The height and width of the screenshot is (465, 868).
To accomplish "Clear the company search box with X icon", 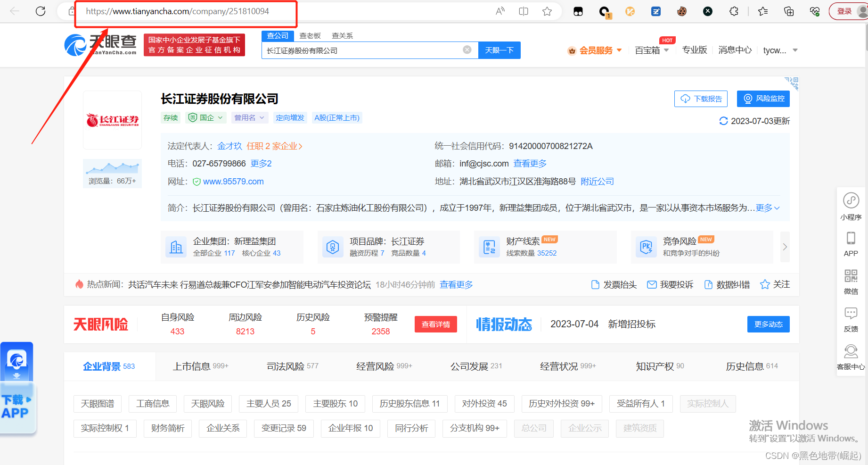I will coord(467,50).
